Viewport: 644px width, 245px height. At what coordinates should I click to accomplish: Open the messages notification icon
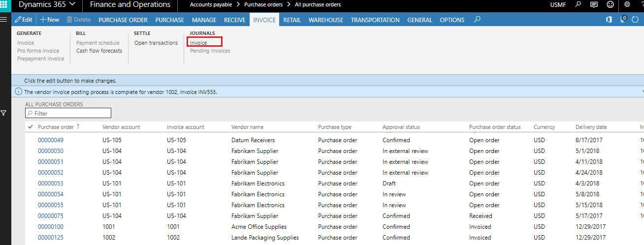(594, 4)
